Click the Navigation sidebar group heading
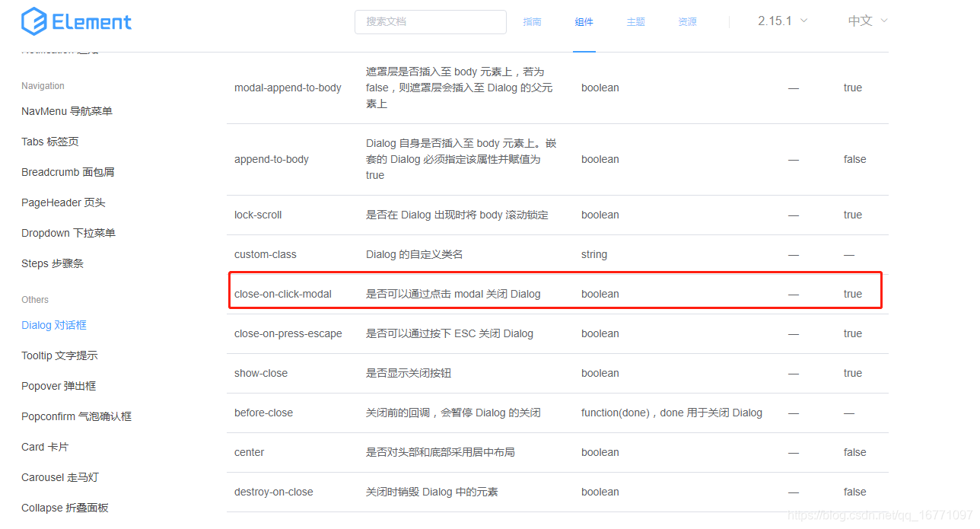 click(x=43, y=86)
